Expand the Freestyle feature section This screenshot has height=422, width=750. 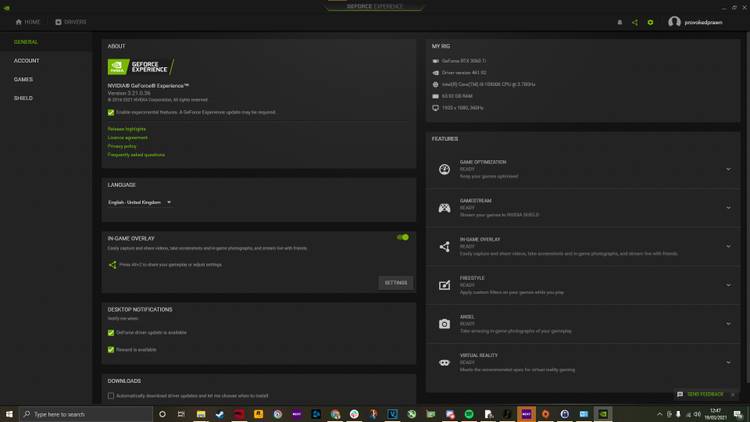point(728,285)
